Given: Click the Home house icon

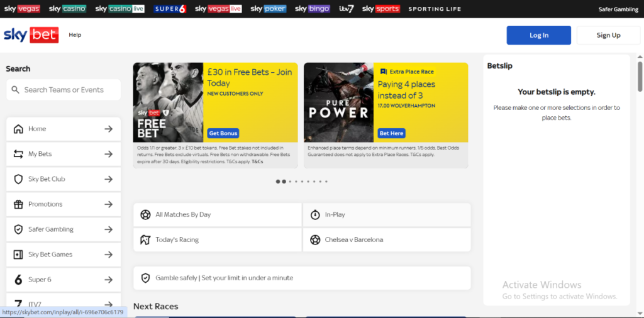Looking at the screenshot, I should [x=18, y=129].
